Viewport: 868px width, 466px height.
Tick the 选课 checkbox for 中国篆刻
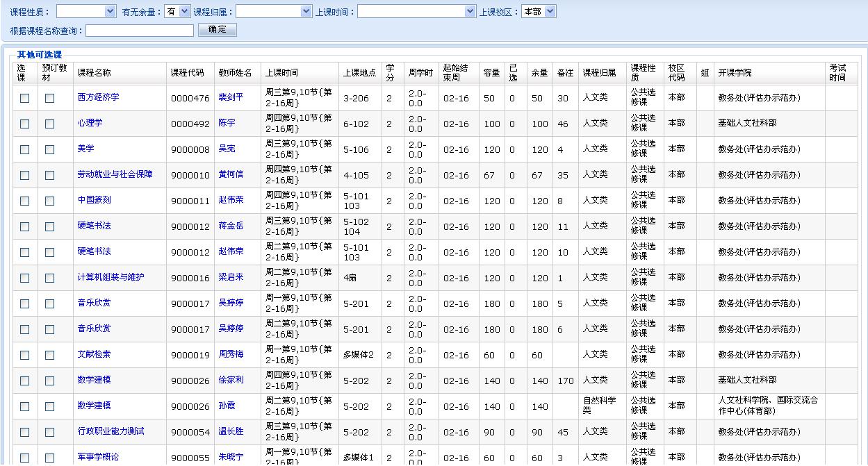coord(25,201)
